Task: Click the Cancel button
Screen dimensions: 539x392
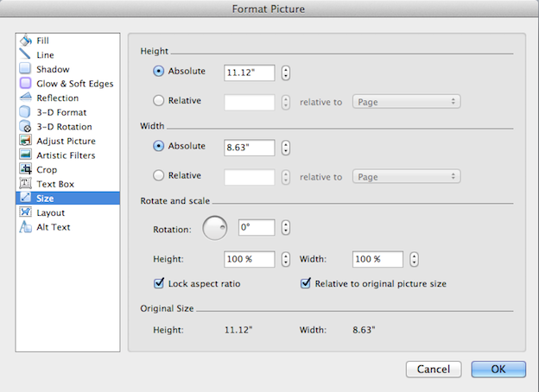Action: coord(434,369)
